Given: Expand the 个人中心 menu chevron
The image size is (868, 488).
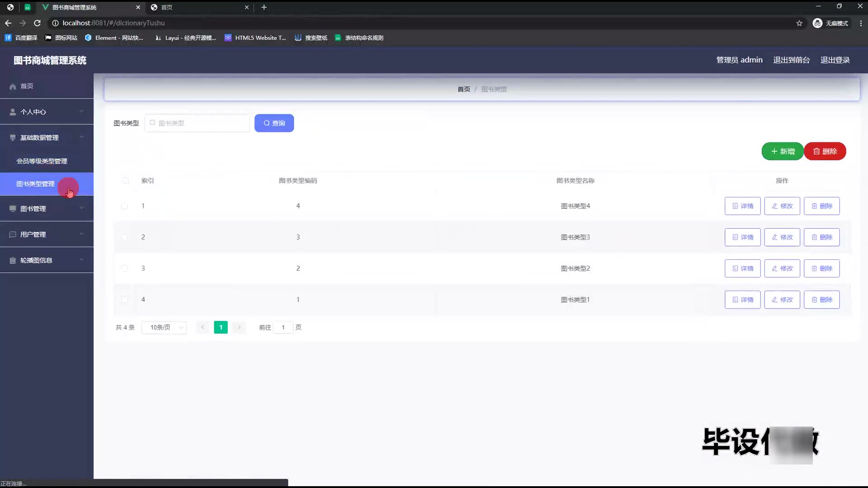Looking at the screenshot, I should click(82, 111).
